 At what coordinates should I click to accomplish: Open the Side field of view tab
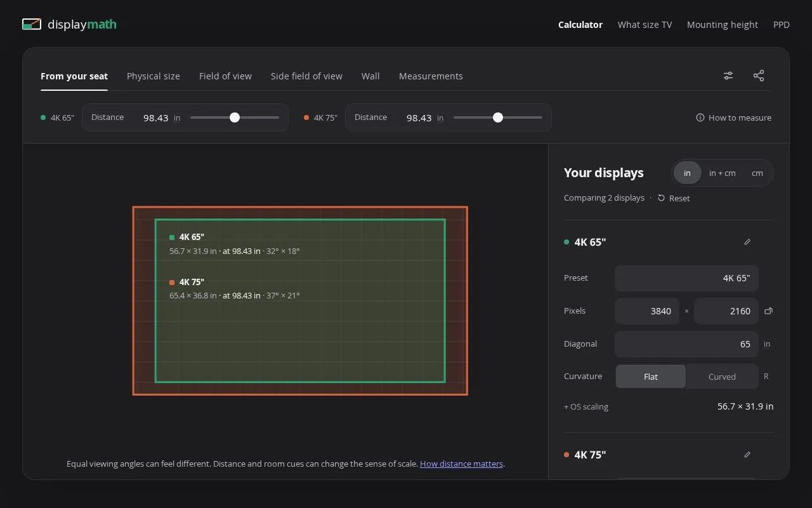click(306, 76)
